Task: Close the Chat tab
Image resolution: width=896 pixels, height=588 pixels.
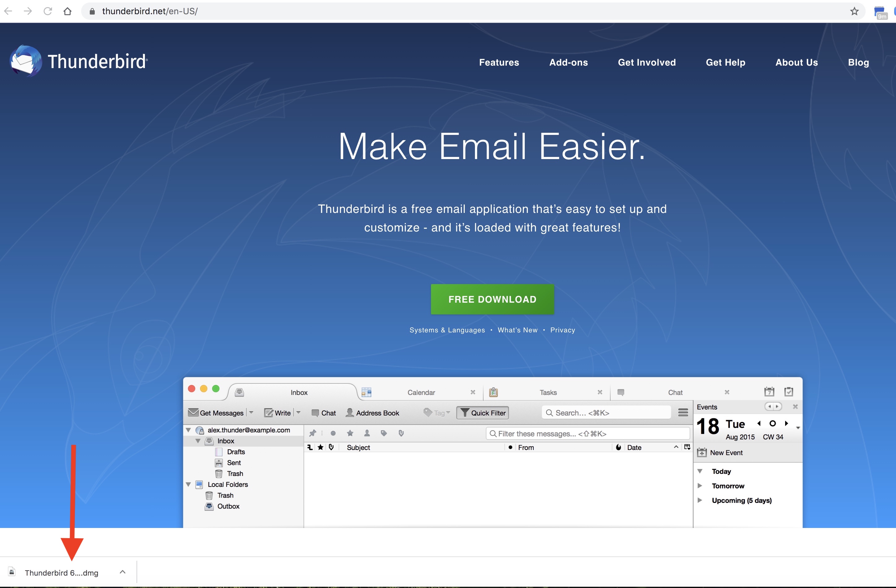Action: (727, 392)
